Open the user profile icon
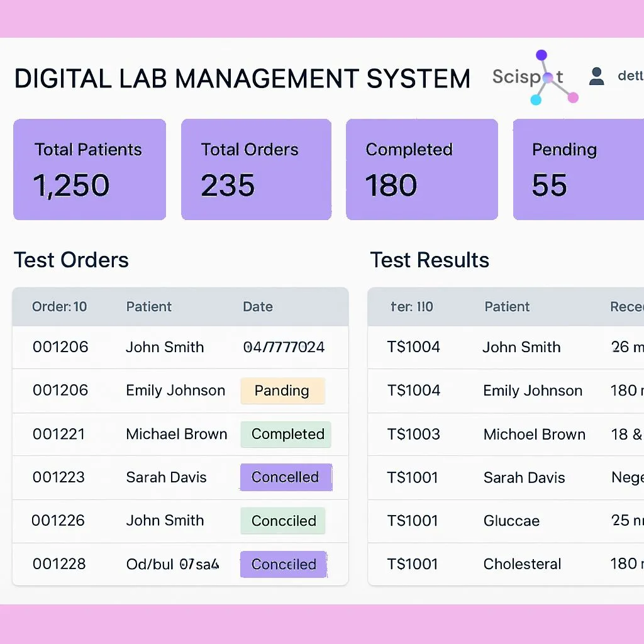Viewport: 644px width, 644px height. click(596, 76)
